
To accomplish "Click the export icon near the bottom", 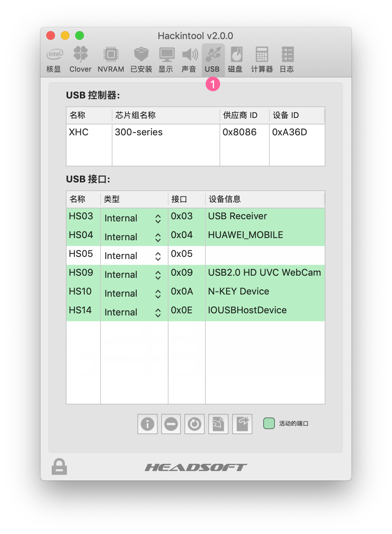I will (242, 424).
